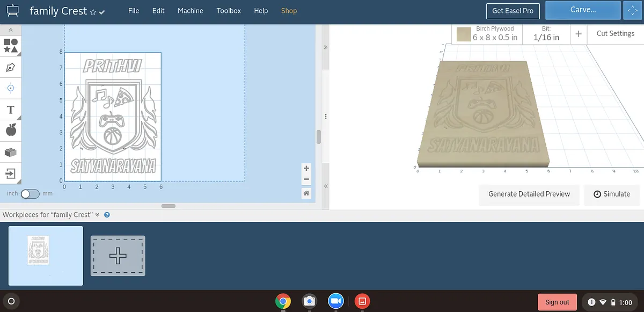
Task: Open the Help menu
Action: pyautogui.click(x=261, y=11)
